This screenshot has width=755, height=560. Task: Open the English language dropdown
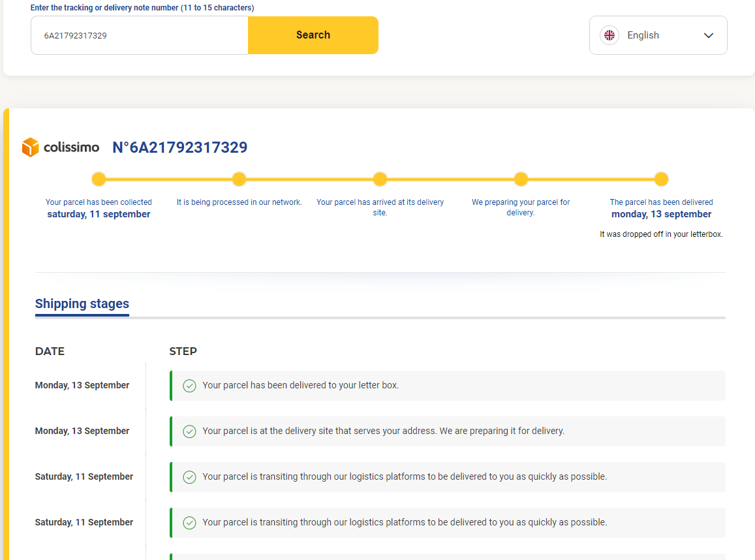pos(657,35)
